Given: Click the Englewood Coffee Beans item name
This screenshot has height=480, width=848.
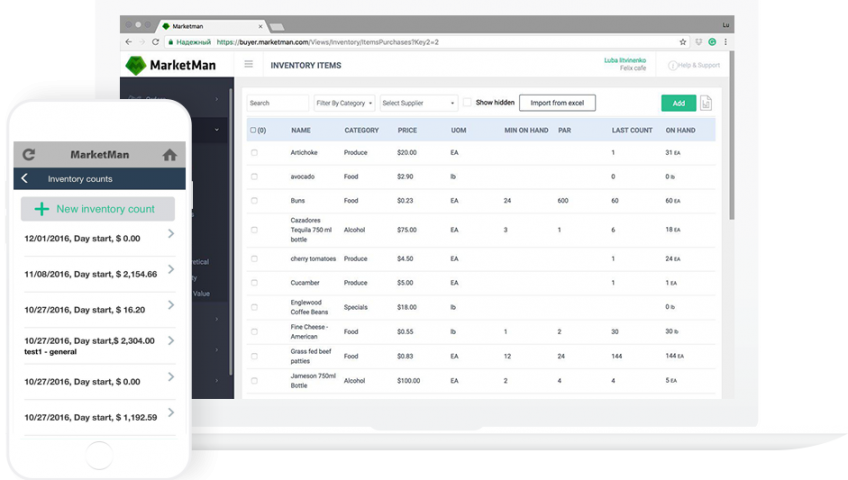Looking at the screenshot, I should (309, 307).
